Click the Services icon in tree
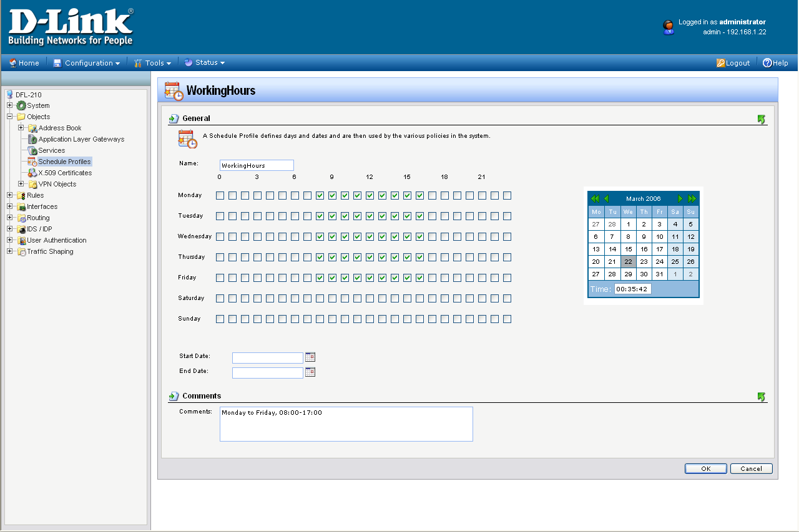The height and width of the screenshot is (532, 799). [x=32, y=150]
